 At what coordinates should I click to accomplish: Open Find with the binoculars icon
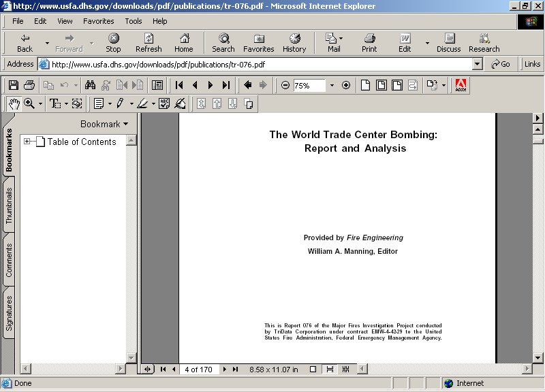(90, 85)
